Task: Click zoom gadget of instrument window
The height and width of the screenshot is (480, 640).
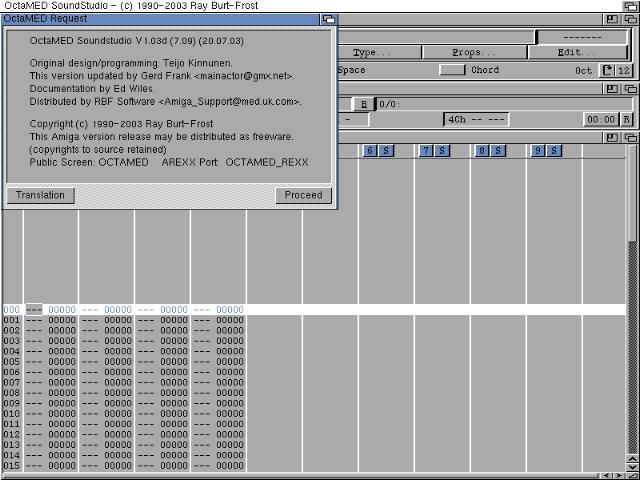Action: click(612, 19)
